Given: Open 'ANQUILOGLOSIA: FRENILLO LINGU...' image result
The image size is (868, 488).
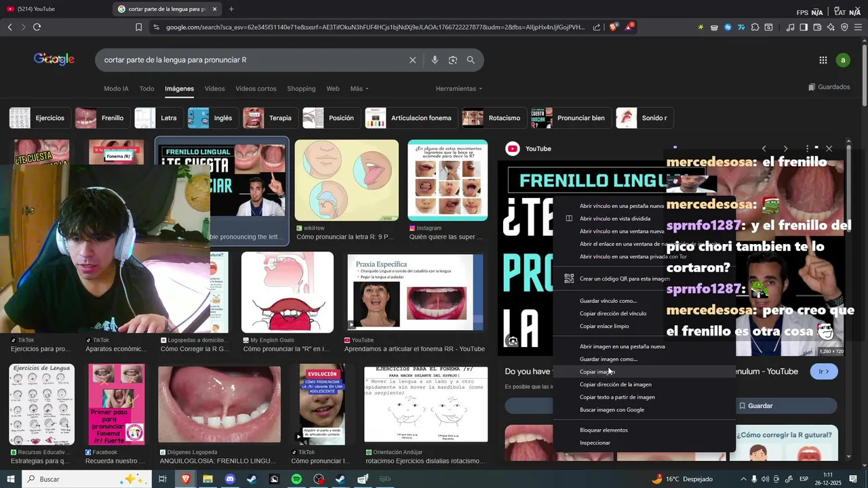Looking at the screenshot, I should point(220,405).
